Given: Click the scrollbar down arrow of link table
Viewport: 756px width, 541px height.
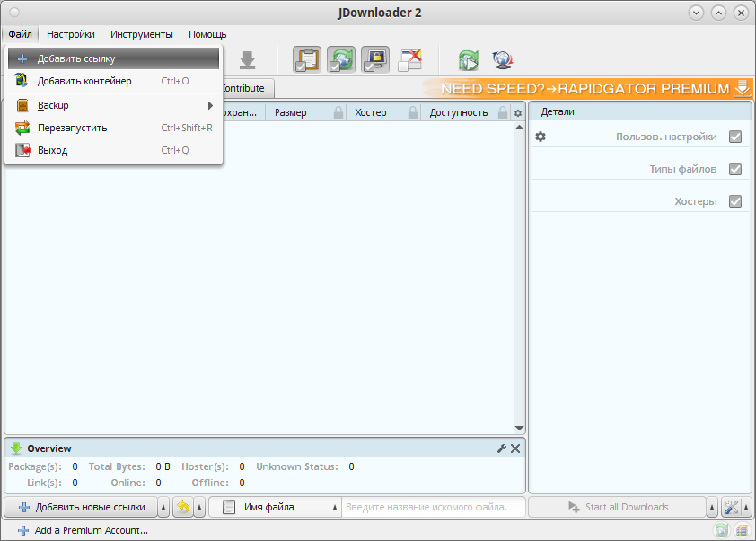Looking at the screenshot, I should (519, 428).
